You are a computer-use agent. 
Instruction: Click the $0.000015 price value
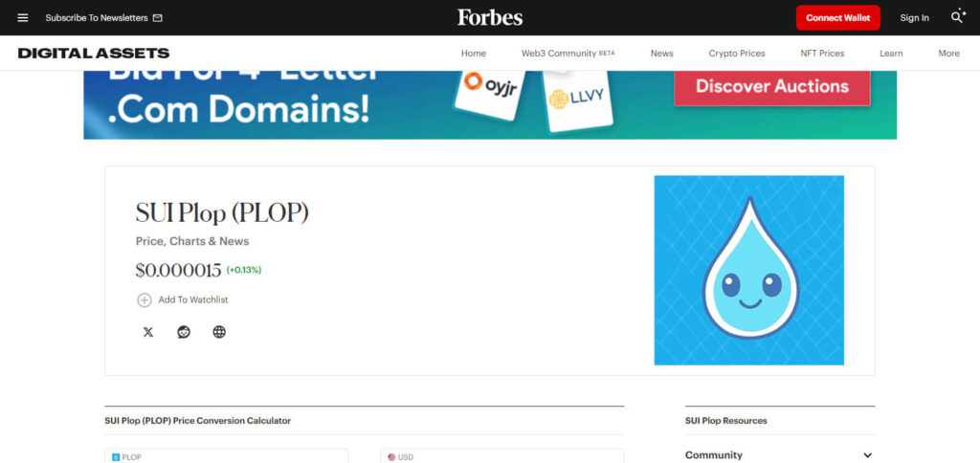point(179,271)
